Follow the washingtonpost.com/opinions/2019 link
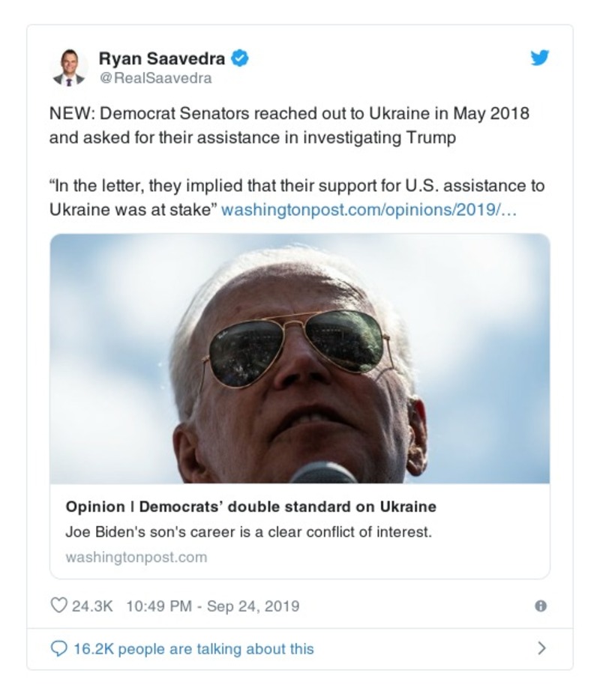 (x=369, y=209)
